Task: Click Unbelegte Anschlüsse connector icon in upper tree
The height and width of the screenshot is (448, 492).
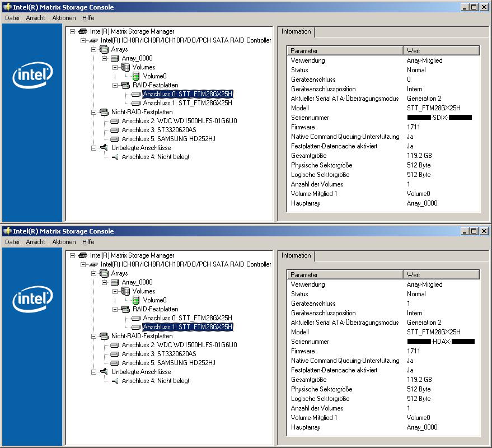Action: pyautogui.click(x=104, y=147)
